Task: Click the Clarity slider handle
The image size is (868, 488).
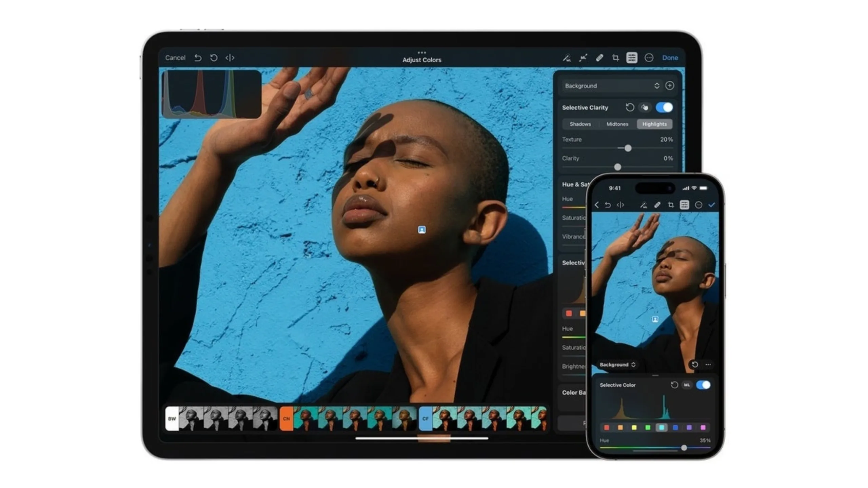Action: pos(617,167)
